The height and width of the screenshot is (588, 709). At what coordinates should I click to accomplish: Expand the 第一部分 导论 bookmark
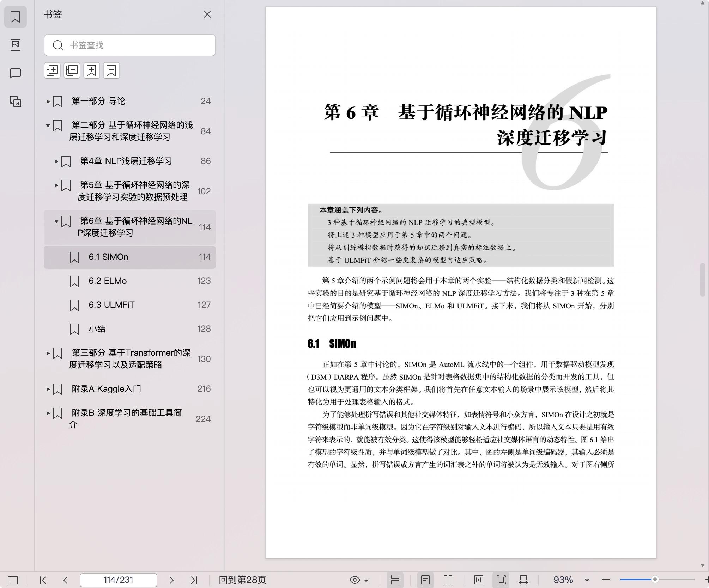pyautogui.click(x=48, y=102)
